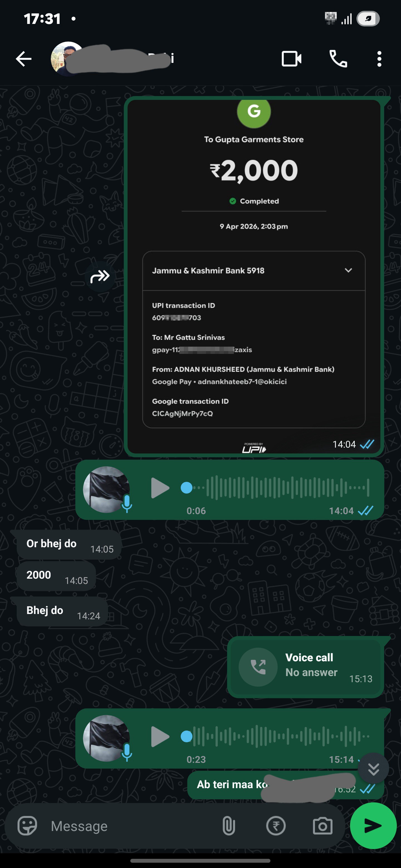This screenshot has width=401, height=868.
Task: Jump to latest messages with double-chevron button
Action: point(373,769)
